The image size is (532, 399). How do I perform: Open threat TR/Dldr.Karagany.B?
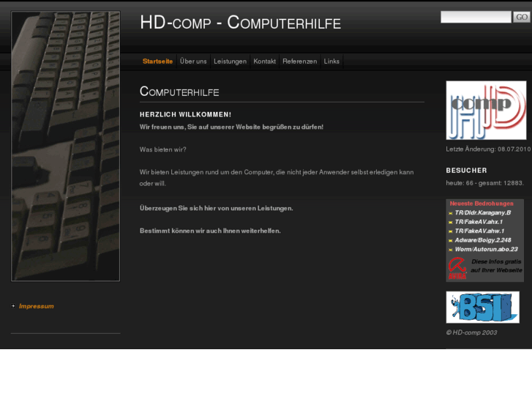[x=483, y=213]
